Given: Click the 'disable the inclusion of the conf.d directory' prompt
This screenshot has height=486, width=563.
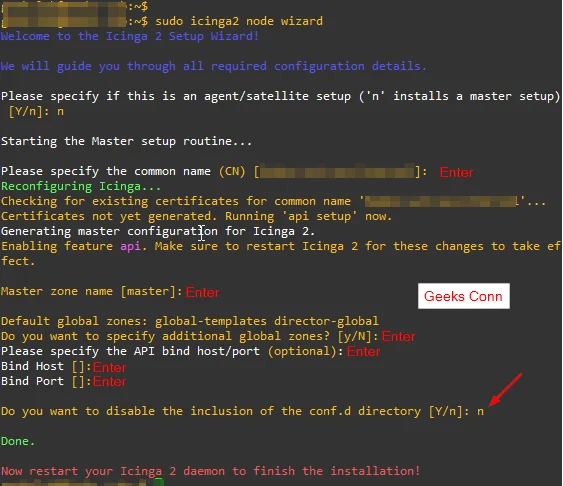Looking at the screenshot, I should (x=242, y=411).
